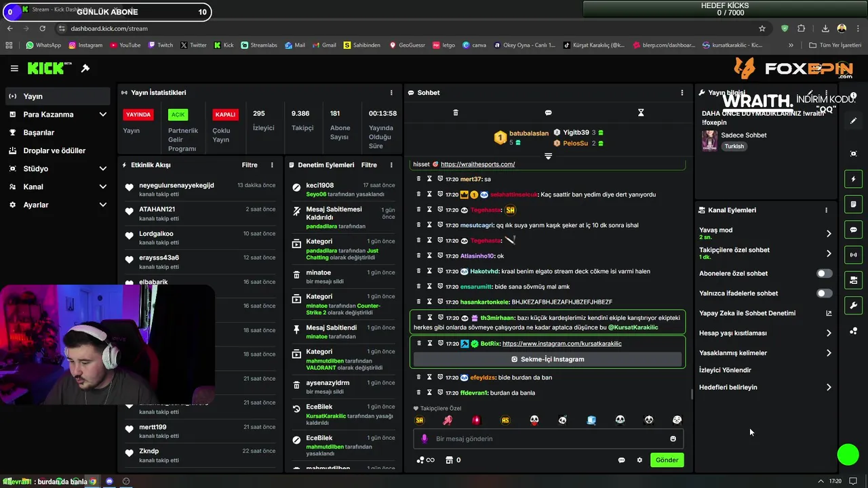Expand the Kanal sidebar section
This screenshot has height=488, width=868.
pos(58,186)
